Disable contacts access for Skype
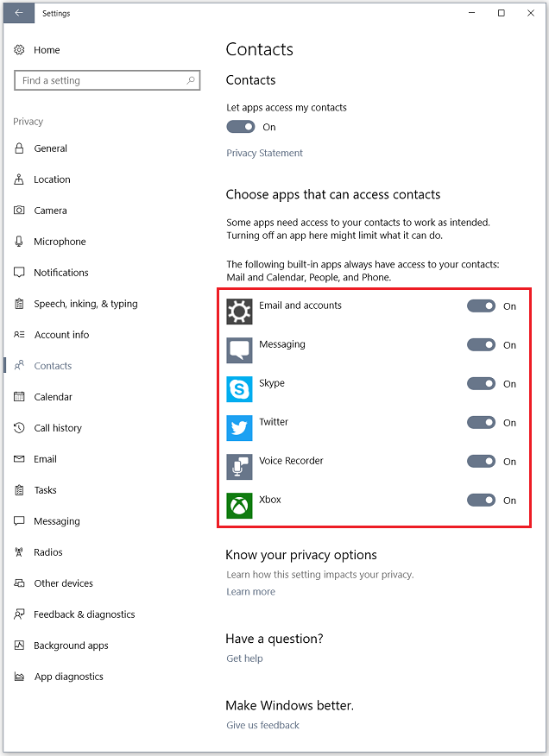The height and width of the screenshot is (756, 549). [481, 384]
